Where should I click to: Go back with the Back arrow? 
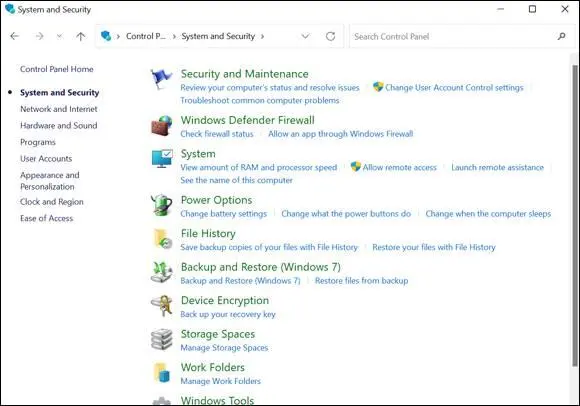click(14, 36)
